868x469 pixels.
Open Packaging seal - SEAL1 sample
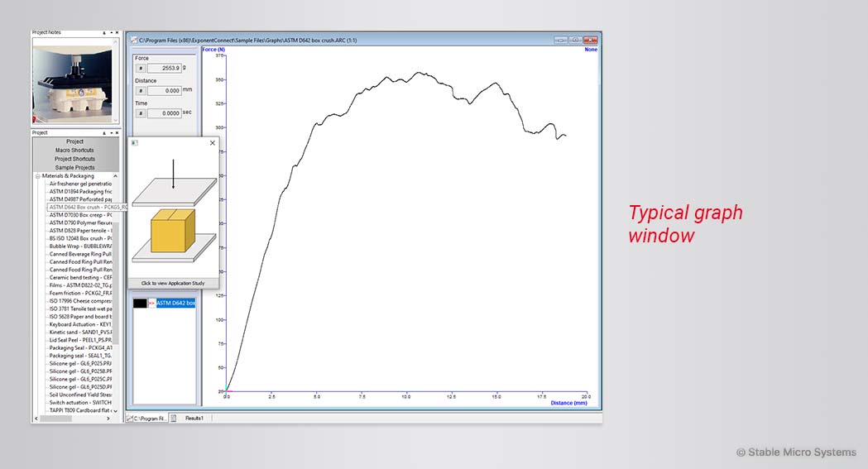coord(80,356)
